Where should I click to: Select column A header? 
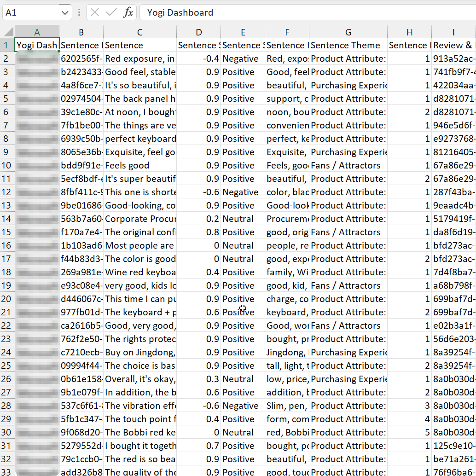[37, 32]
